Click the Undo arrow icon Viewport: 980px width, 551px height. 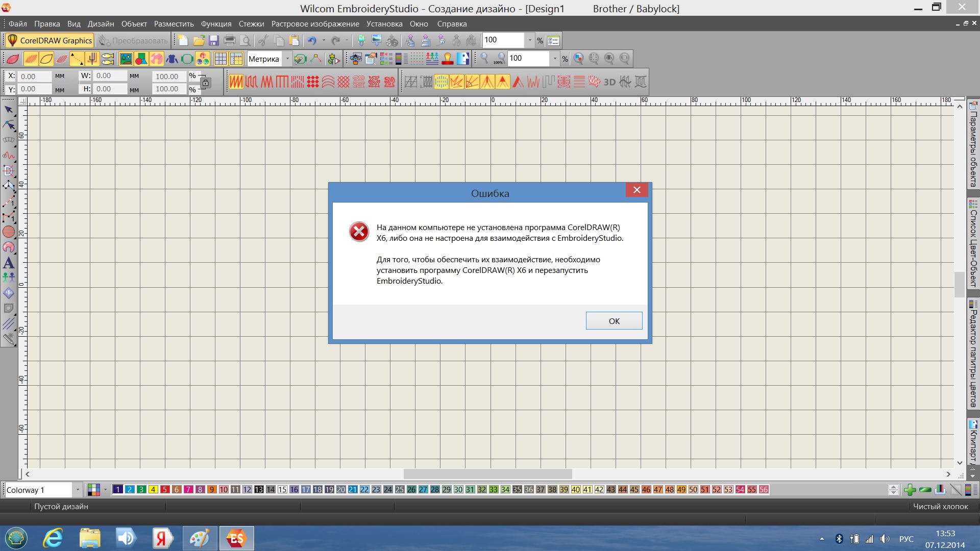pyautogui.click(x=311, y=41)
